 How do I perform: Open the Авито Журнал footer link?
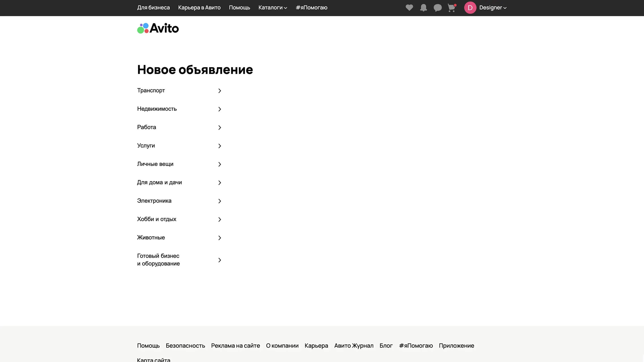click(x=354, y=346)
